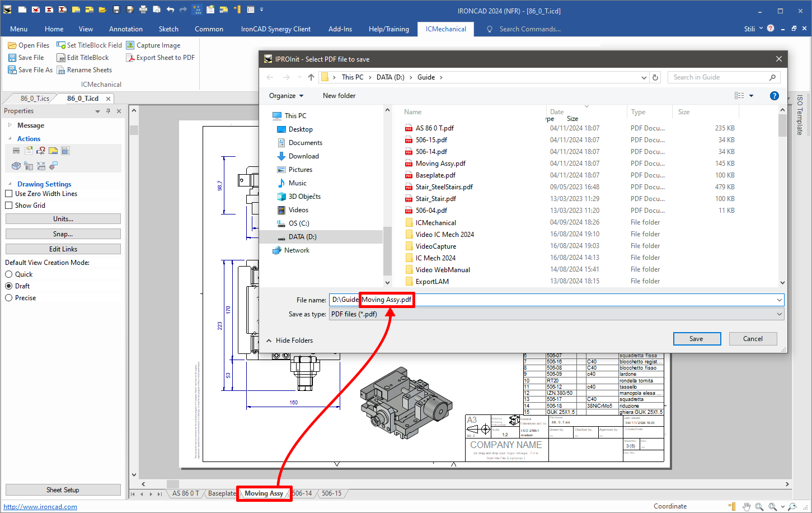This screenshot has height=513, width=812.
Task: Click the Open Files icon in ICMechanical ribbon
Action: point(12,45)
